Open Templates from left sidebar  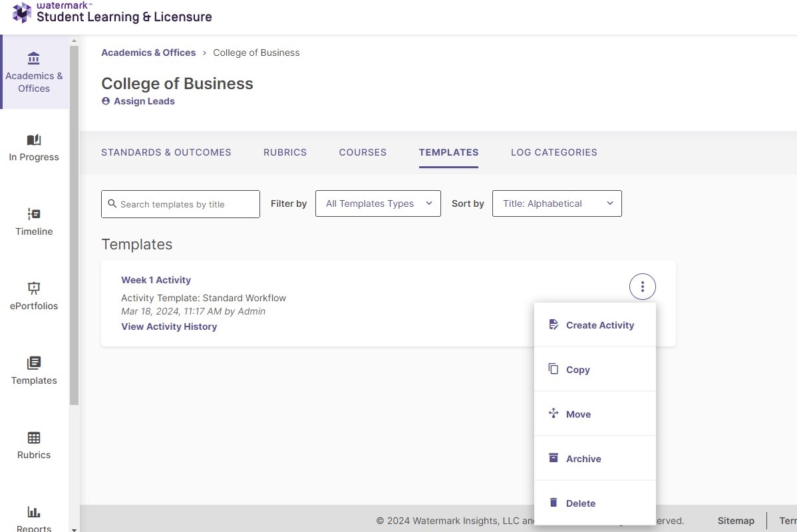click(34, 371)
